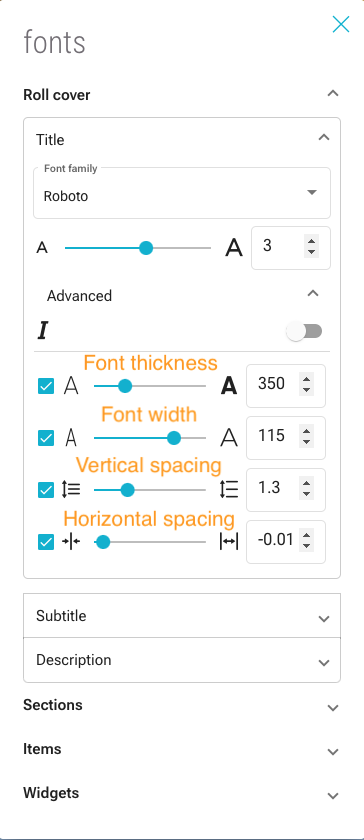Click the wide horizontal spacing icon
Image resolution: width=364 pixels, height=840 pixels.
pos(229,542)
